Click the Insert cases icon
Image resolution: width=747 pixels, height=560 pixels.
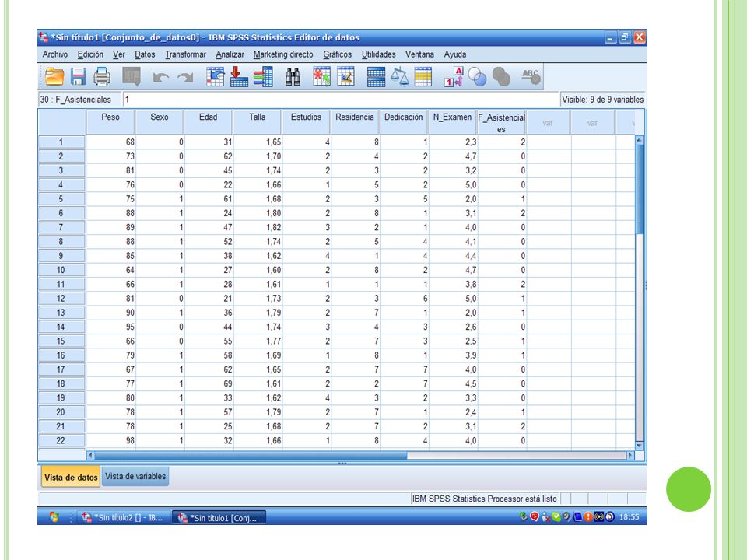(321, 77)
